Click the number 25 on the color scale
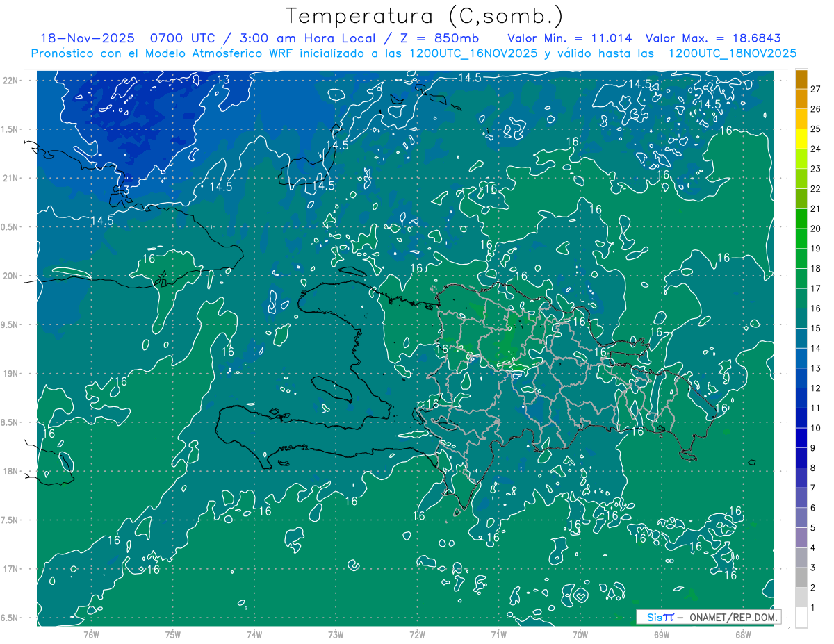The image size is (834, 644). [x=816, y=129]
